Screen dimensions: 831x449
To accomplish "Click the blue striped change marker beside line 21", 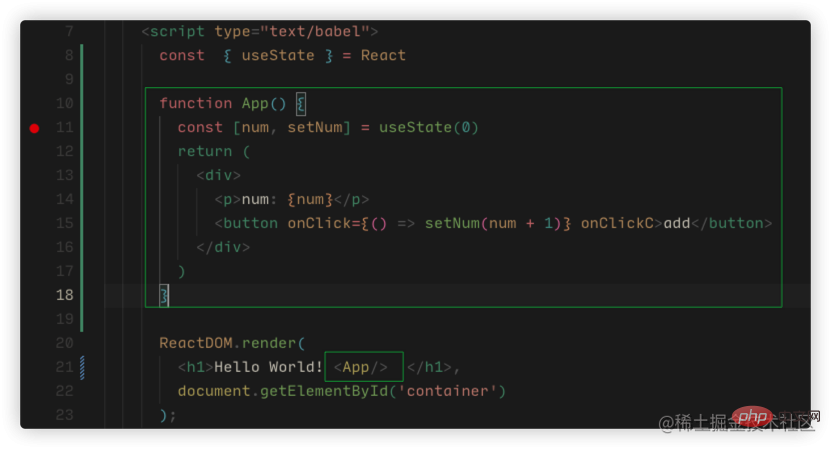I will [82, 367].
